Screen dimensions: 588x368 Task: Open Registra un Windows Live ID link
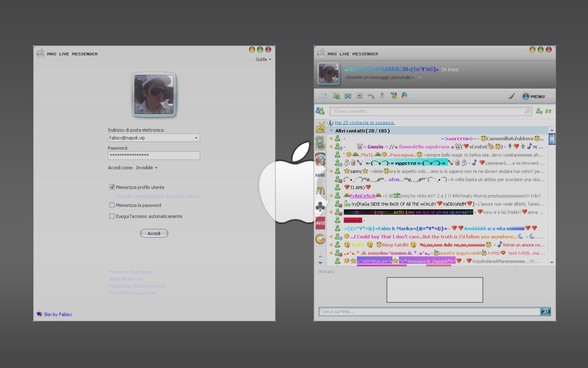tap(137, 286)
